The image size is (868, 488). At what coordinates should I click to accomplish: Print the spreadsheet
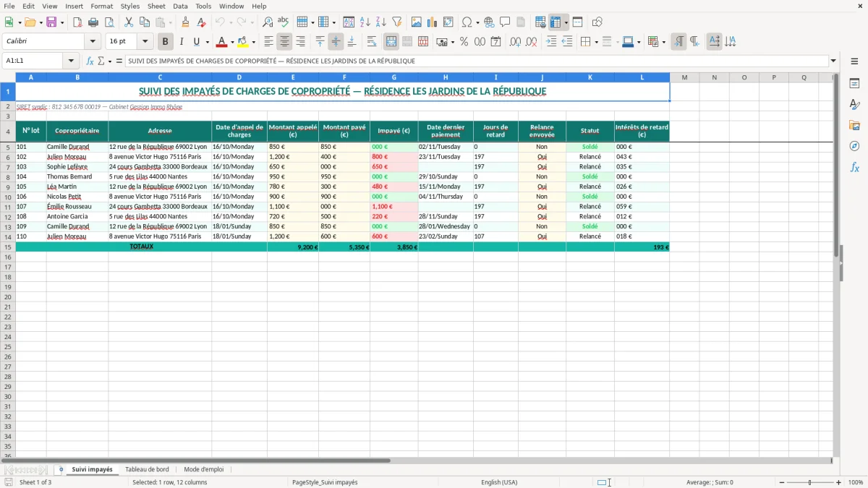93,22
